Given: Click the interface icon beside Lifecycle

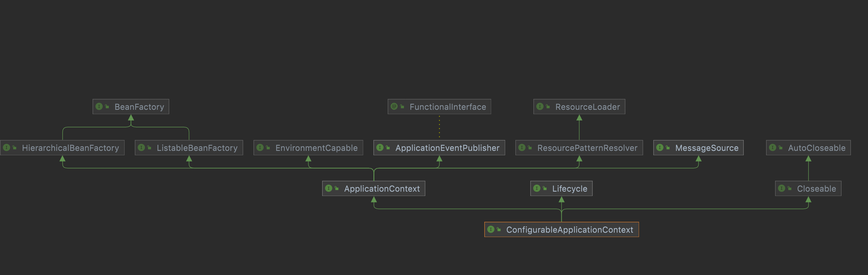Looking at the screenshot, I should [x=537, y=188].
